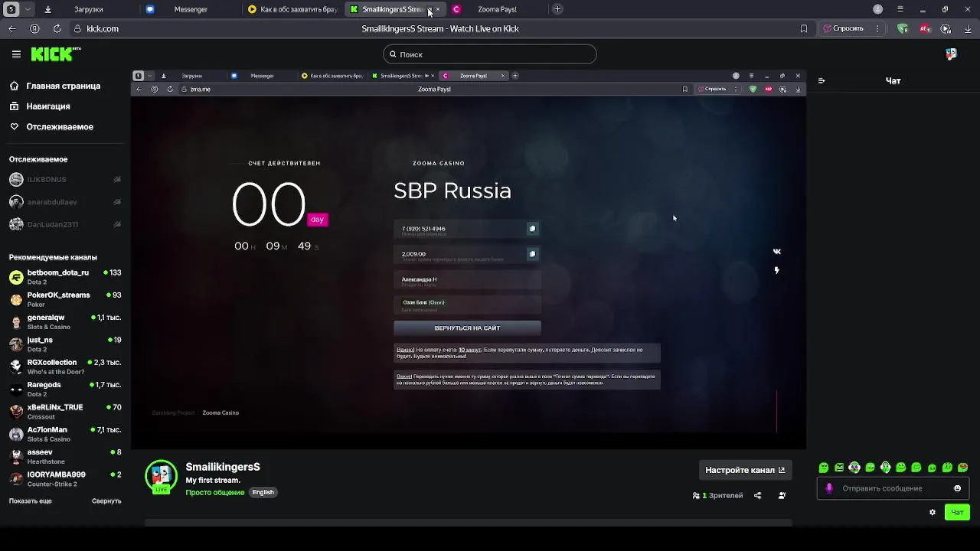The height and width of the screenshot is (551, 980).
Task: Click ВЕРНУТЬСЯ НА САЙТ button in stream
Action: 467,328
